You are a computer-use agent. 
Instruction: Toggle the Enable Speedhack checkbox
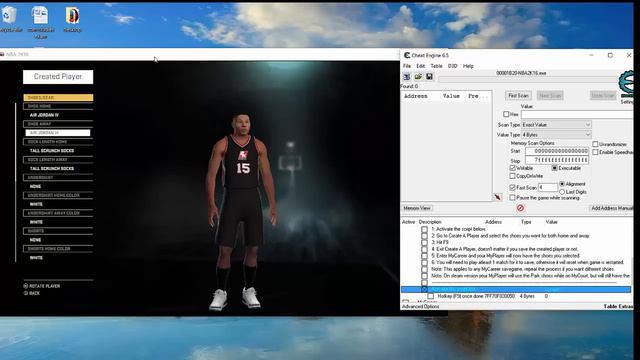[596, 152]
